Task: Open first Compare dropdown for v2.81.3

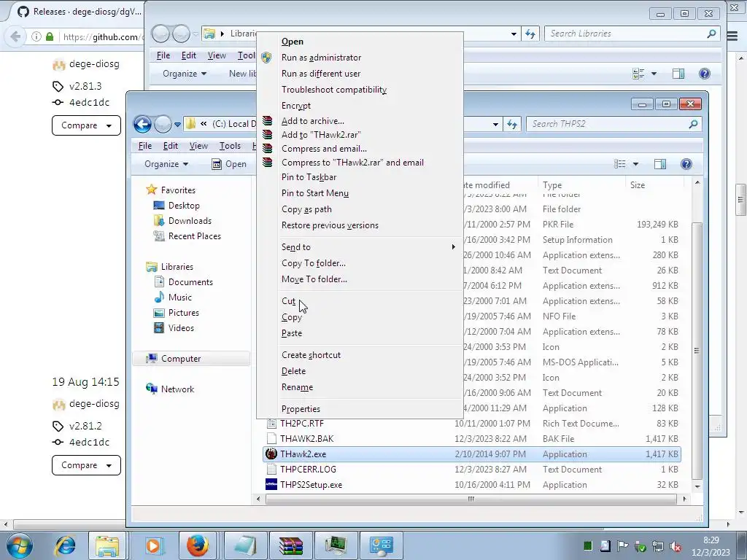Action: (86, 125)
